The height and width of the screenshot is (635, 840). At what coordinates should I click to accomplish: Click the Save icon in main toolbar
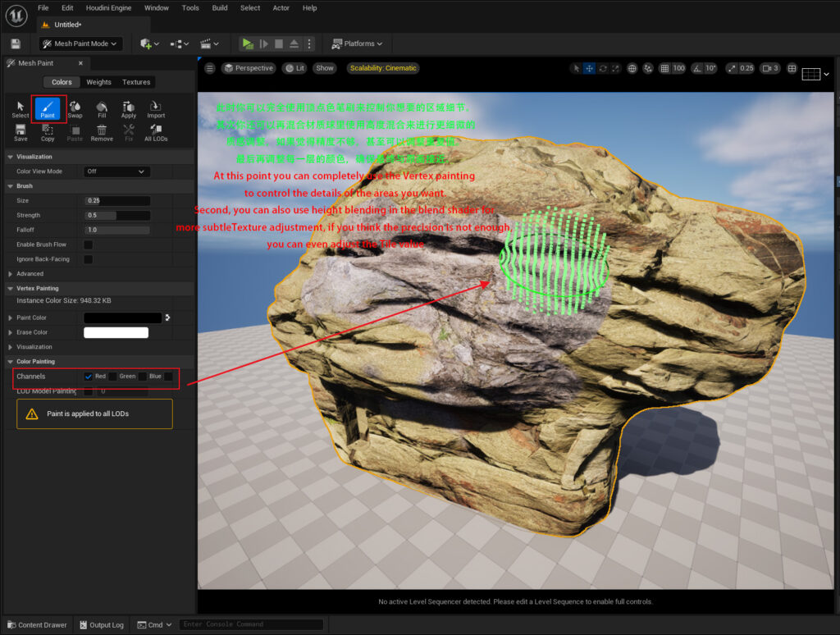click(16, 43)
